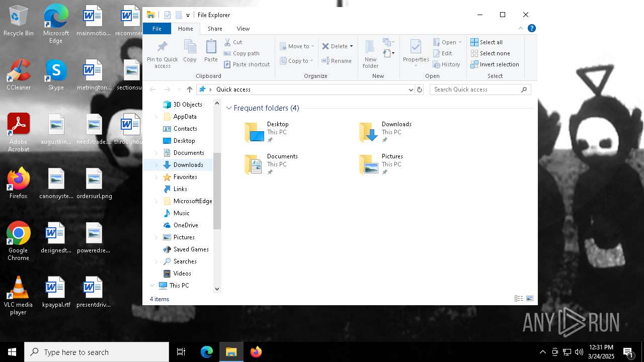Click Invert selection in the ribbon
This screenshot has height=362, width=644.
[x=495, y=64]
